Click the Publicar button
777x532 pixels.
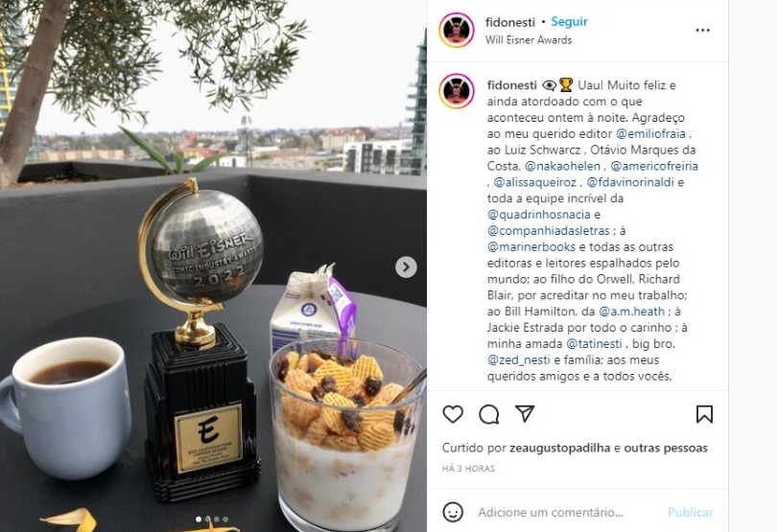tap(691, 512)
